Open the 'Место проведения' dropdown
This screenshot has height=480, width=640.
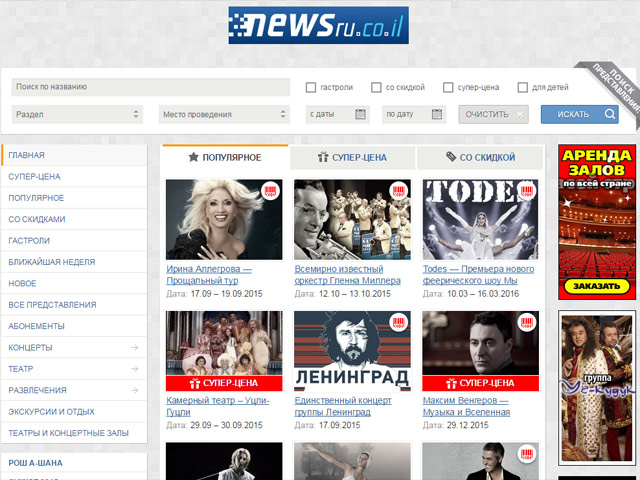(x=224, y=114)
